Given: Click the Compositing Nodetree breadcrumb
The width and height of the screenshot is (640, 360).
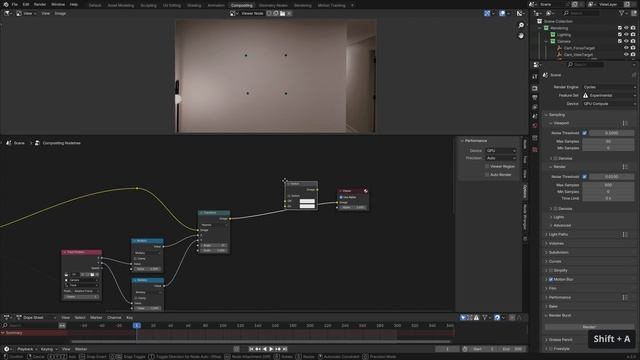Looking at the screenshot, I should [61, 143].
